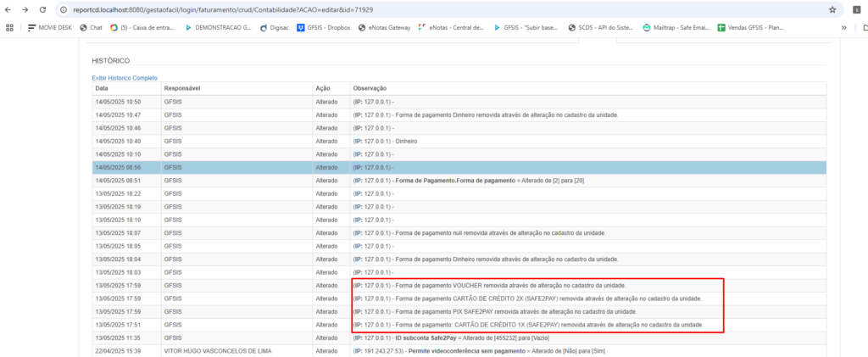Open the Mailtrap - Safe Email bookmark
This screenshot has height=357, width=868.
(676, 27)
